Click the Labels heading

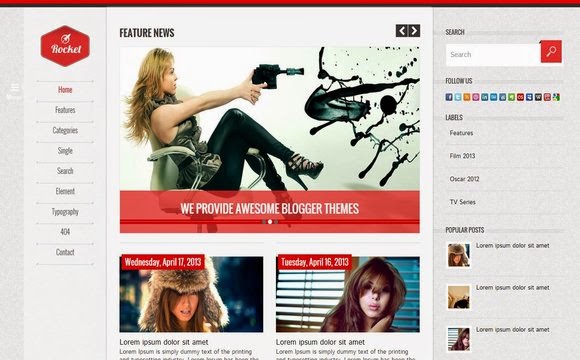pyautogui.click(x=454, y=118)
